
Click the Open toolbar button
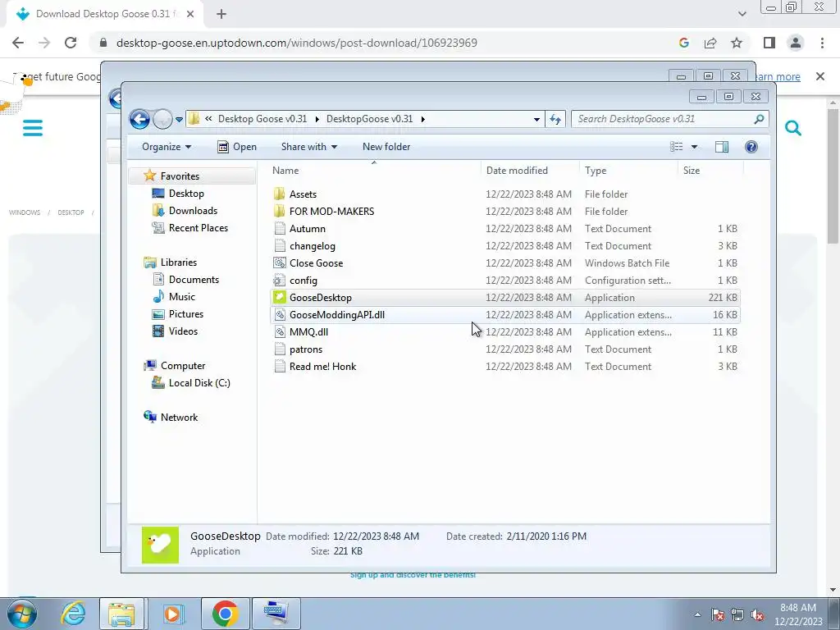click(x=237, y=147)
